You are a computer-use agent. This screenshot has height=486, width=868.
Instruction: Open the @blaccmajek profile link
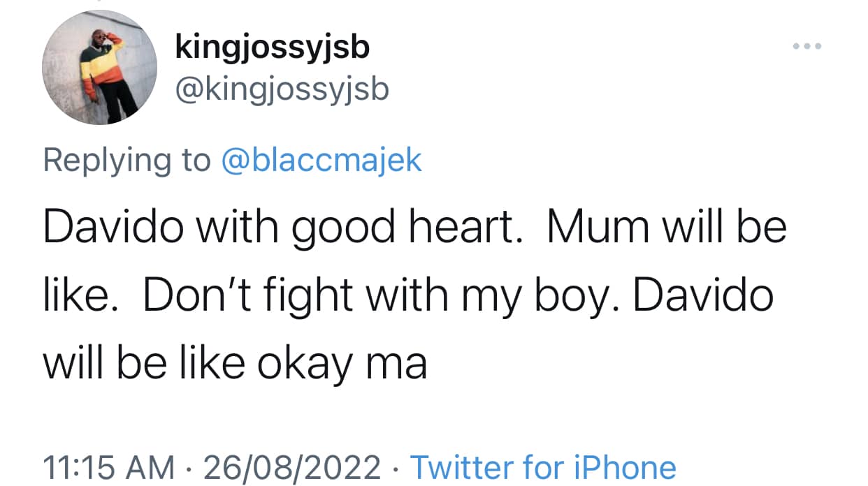(x=321, y=161)
